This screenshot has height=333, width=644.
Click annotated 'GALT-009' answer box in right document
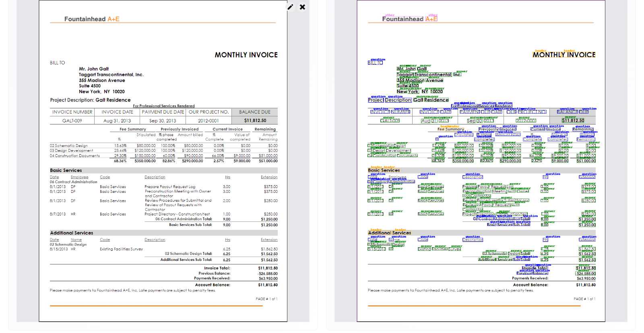click(x=390, y=121)
